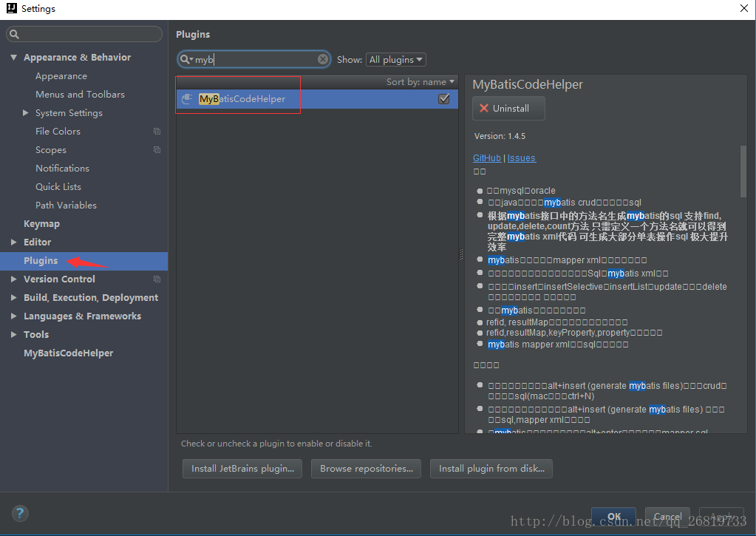
Task: Click Install JetBrains plugin button
Action: pos(242,469)
